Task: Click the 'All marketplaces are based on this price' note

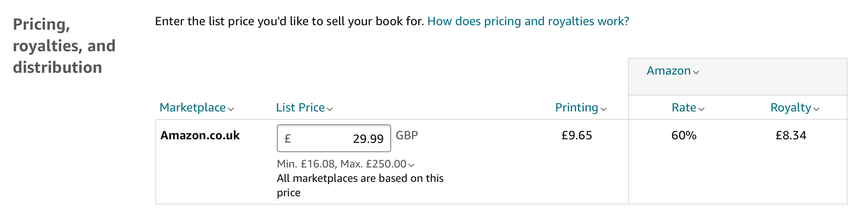Action: pos(360,185)
